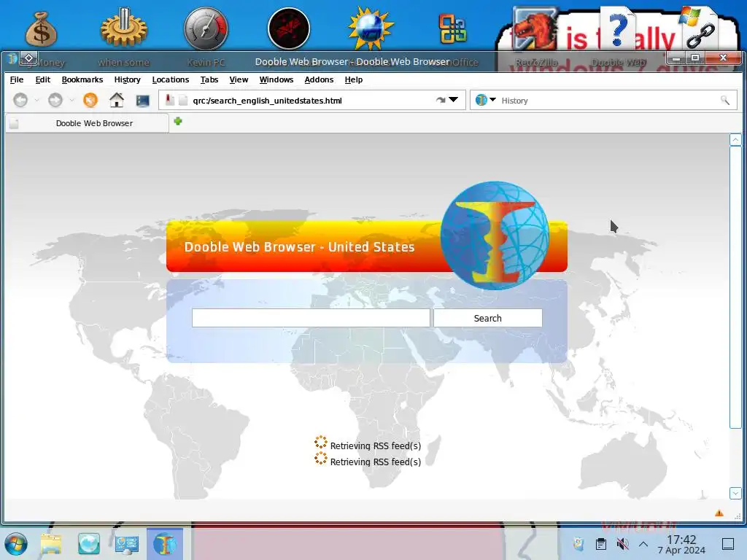
Task: Click the window resize grip in status bar
Action: pyautogui.click(x=738, y=516)
